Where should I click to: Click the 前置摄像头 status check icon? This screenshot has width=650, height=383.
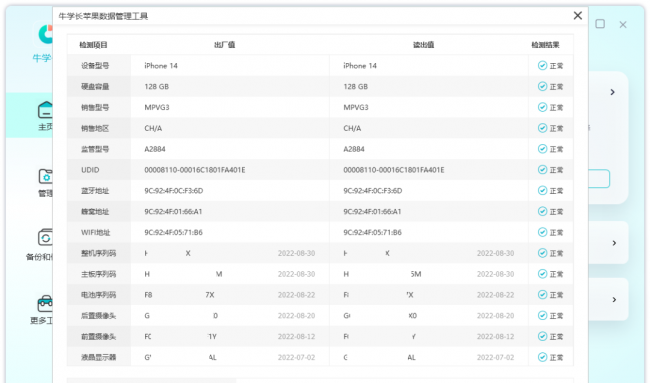542,336
